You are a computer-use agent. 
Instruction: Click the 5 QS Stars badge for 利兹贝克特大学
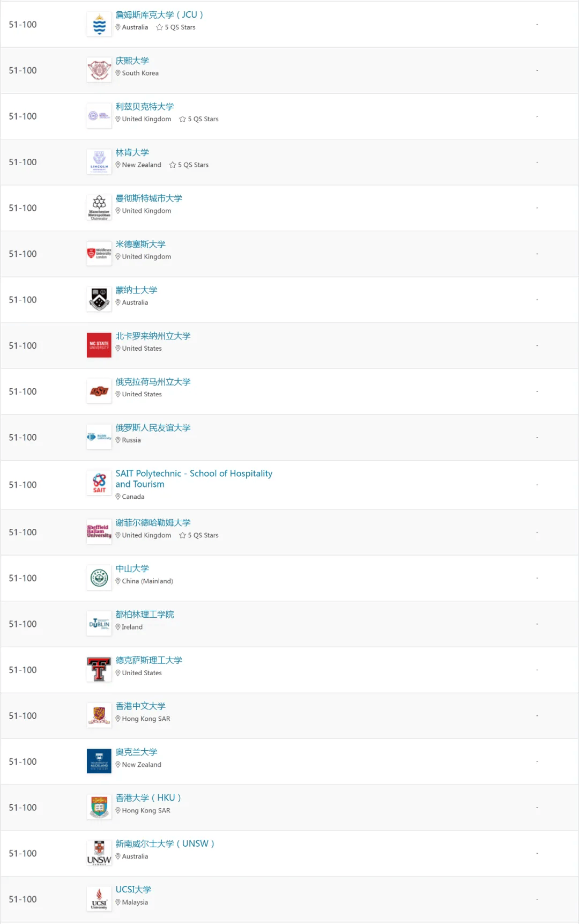[199, 119]
